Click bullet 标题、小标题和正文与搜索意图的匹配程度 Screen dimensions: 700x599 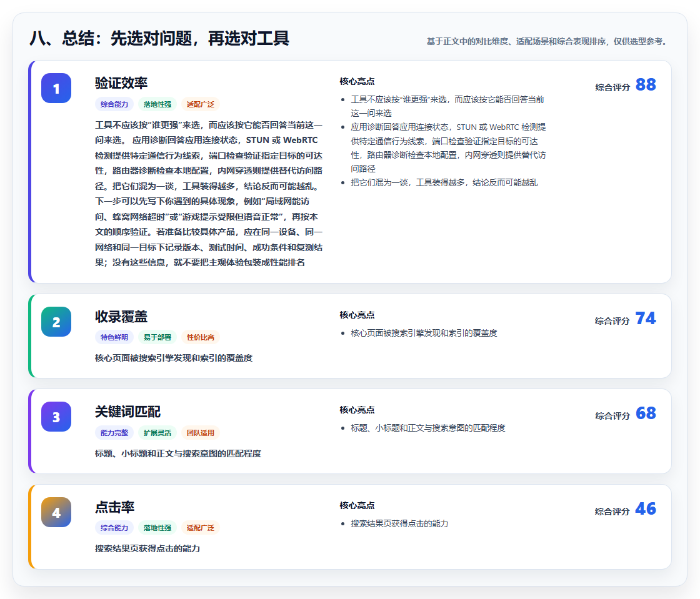click(428, 428)
